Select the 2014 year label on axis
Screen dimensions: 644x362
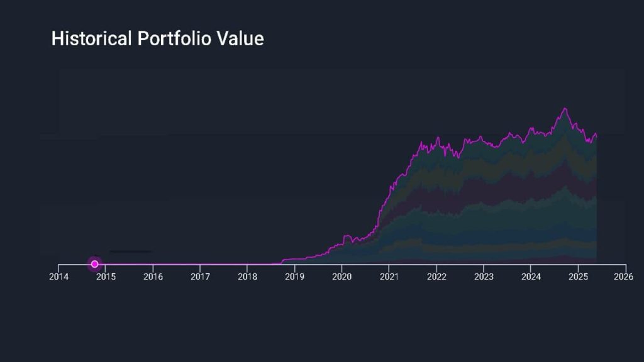point(58,277)
